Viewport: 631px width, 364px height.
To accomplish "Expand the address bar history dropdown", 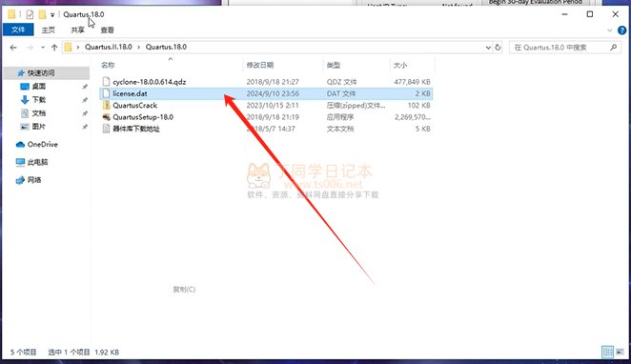I will 488,48.
